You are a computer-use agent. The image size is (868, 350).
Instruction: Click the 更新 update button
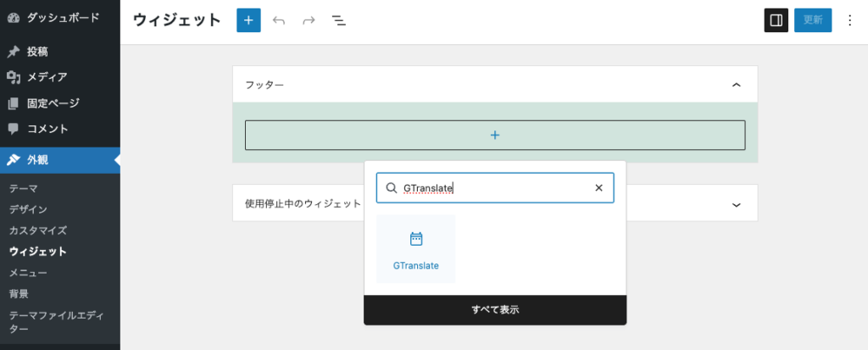[812, 20]
